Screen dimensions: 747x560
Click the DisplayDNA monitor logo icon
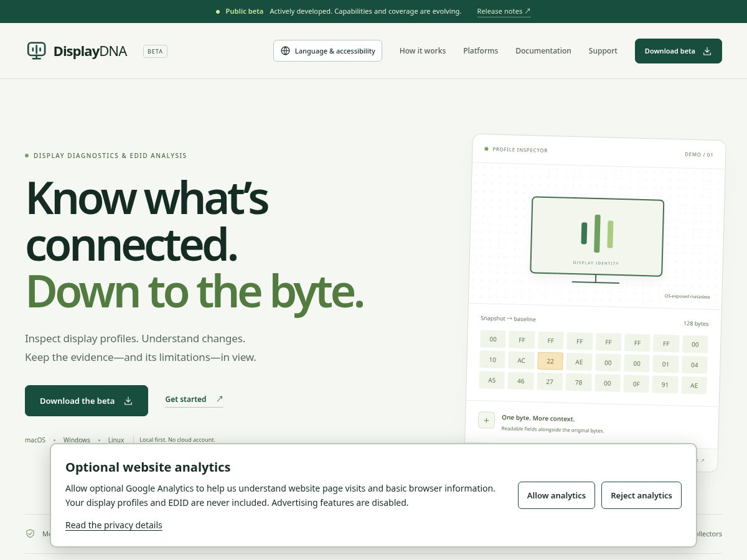(x=37, y=51)
